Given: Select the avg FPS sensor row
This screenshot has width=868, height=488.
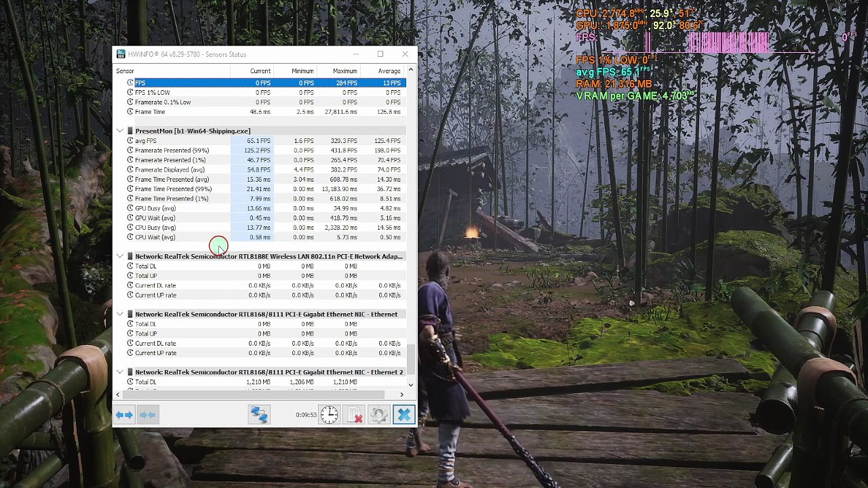Looking at the screenshot, I should tap(265, 141).
